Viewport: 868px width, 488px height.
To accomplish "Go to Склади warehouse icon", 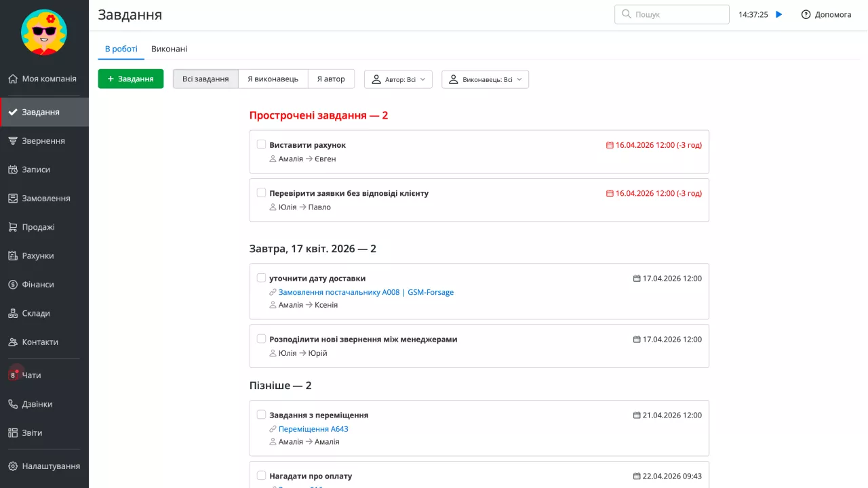I will [x=13, y=313].
